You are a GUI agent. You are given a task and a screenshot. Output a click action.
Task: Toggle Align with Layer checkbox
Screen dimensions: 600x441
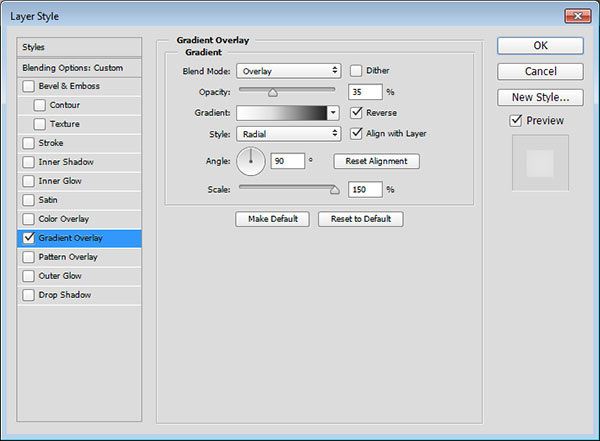pyautogui.click(x=356, y=133)
